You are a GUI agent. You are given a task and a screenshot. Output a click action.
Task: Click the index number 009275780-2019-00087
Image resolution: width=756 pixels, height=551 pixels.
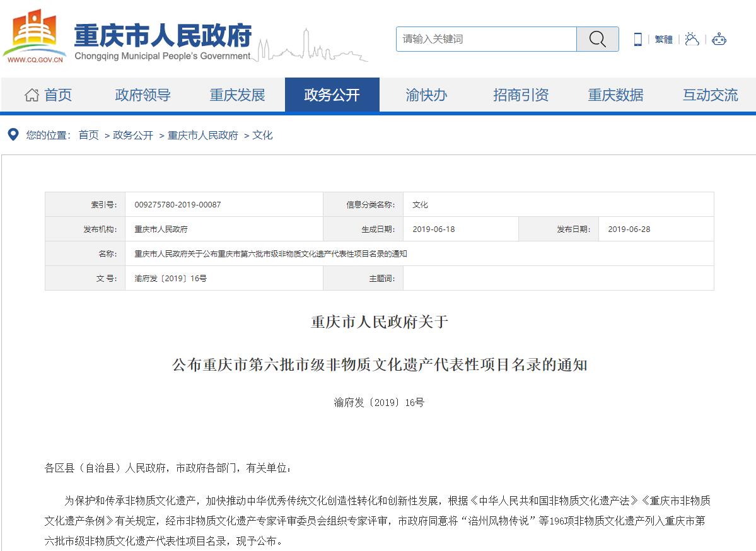177,204
